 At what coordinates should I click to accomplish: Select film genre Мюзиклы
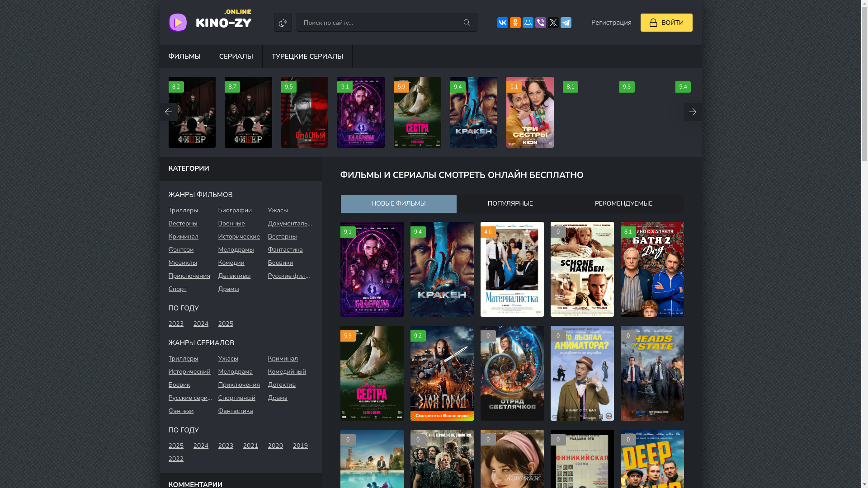pyautogui.click(x=183, y=263)
